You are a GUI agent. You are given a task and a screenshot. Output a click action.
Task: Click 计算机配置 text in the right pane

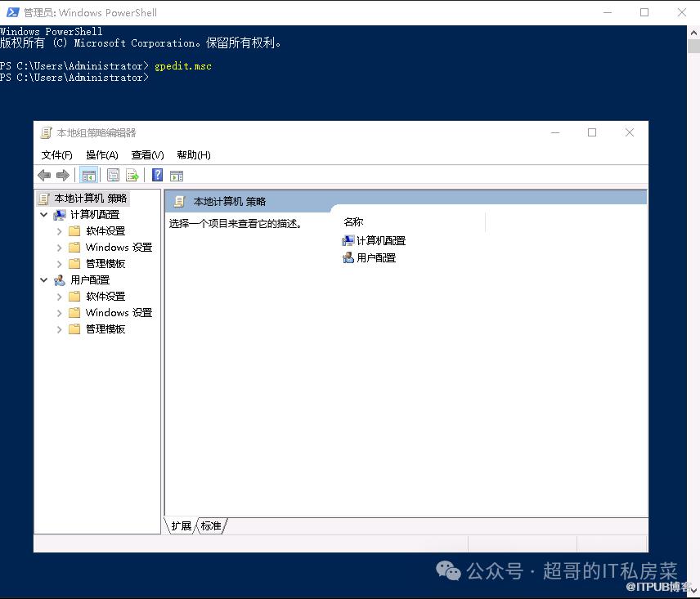[x=381, y=241]
